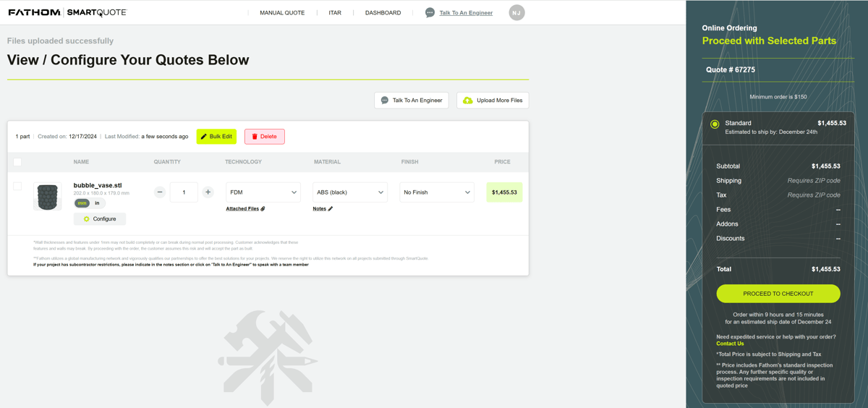
Task: Click the Quote # 67275 text
Action: tap(731, 70)
